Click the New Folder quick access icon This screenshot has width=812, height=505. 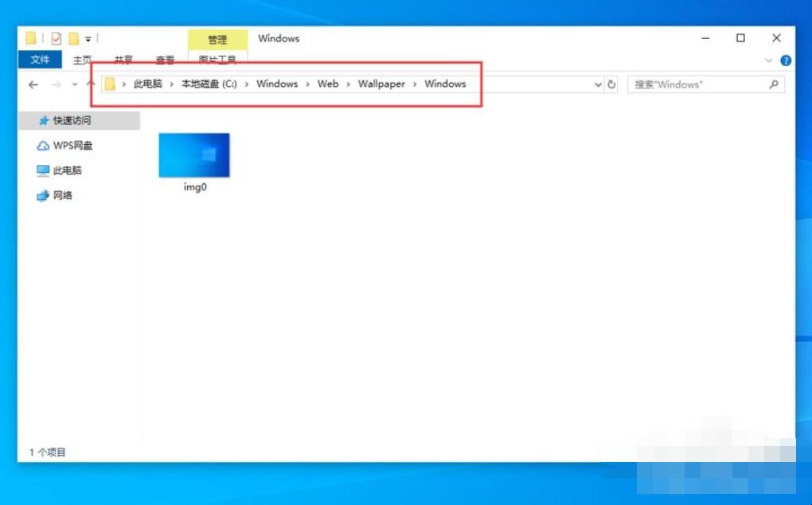coord(74,38)
